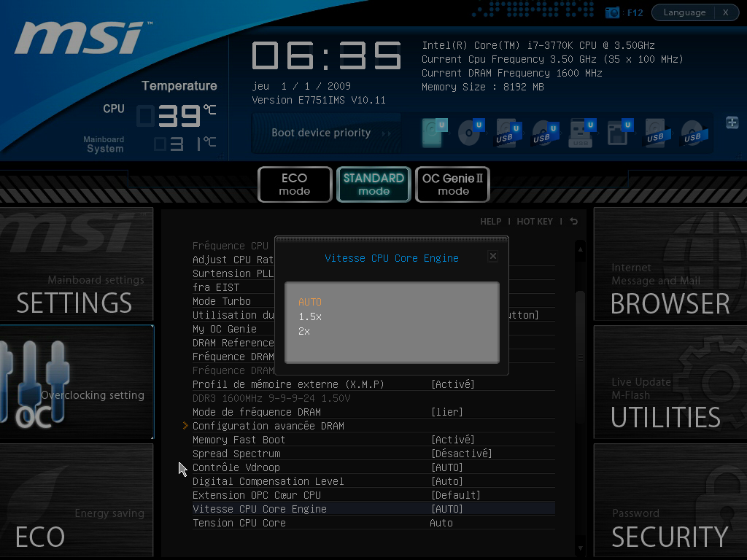747x560 pixels.
Task: Select the UEFI network boot device icon
Action: 620,133
